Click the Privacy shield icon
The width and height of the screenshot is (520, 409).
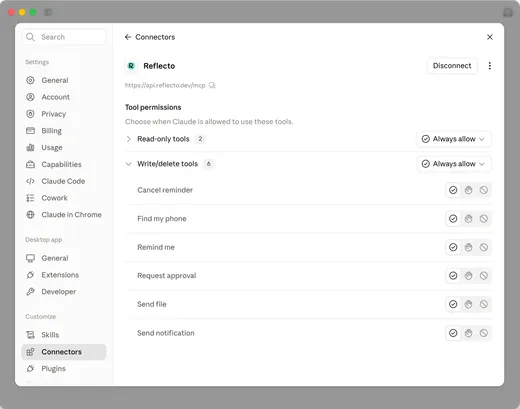[x=30, y=114]
